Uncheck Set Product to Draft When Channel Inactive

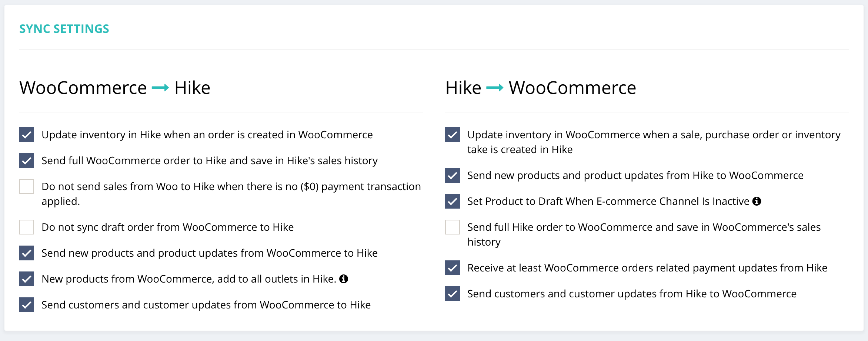[x=453, y=201]
